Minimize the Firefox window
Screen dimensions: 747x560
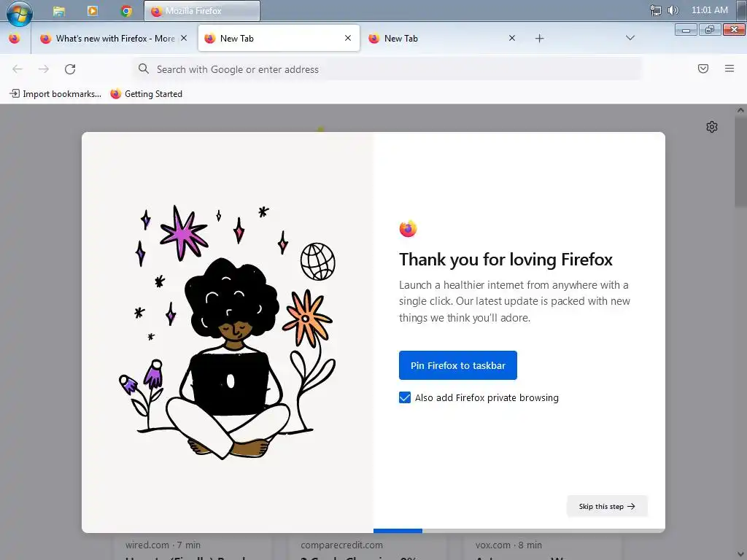pyautogui.click(x=686, y=30)
